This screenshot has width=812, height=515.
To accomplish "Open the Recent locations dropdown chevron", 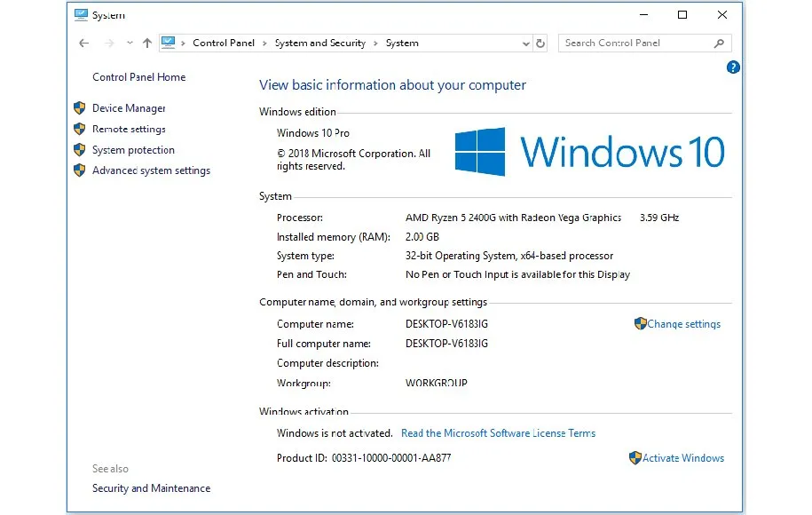I will pos(130,43).
